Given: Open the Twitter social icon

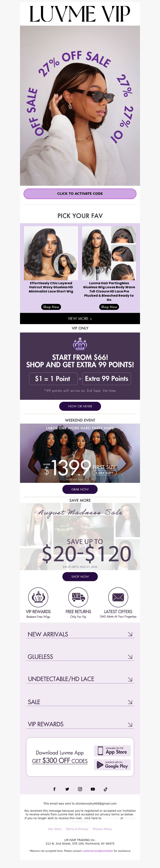Looking at the screenshot, I should click(67, 789).
